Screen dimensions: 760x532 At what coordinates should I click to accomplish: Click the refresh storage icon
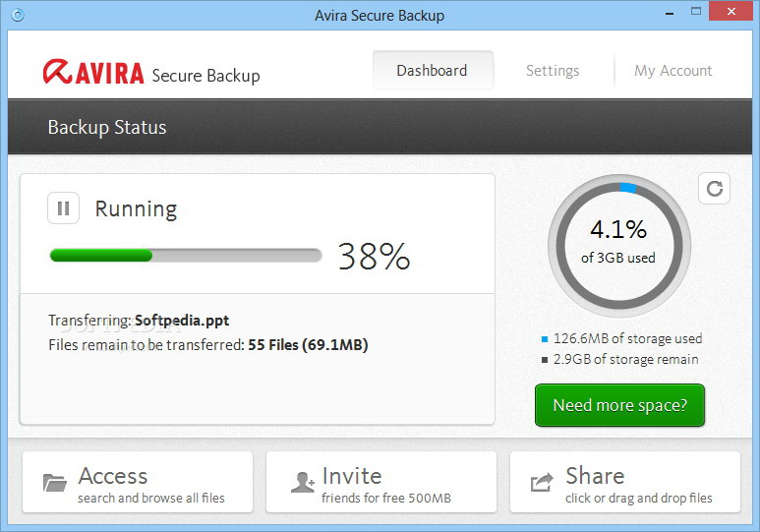pyautogui.click(x=714, y=189)
